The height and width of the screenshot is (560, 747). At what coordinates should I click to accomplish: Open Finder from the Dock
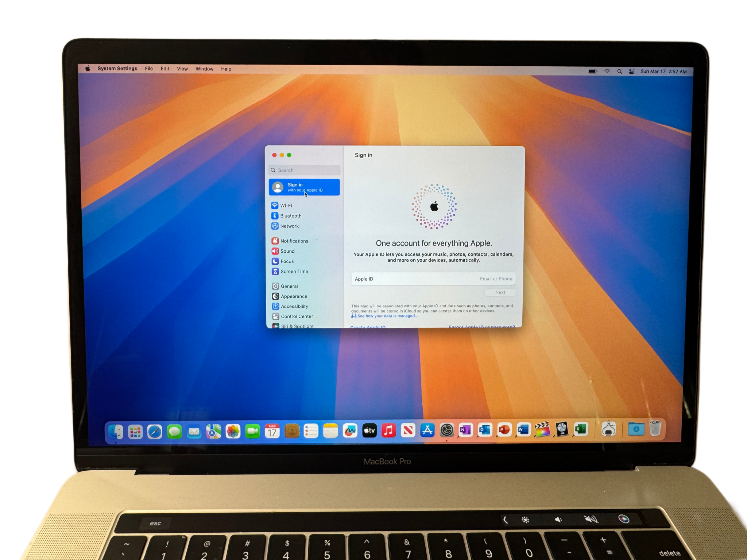click(x=116, y=431)
